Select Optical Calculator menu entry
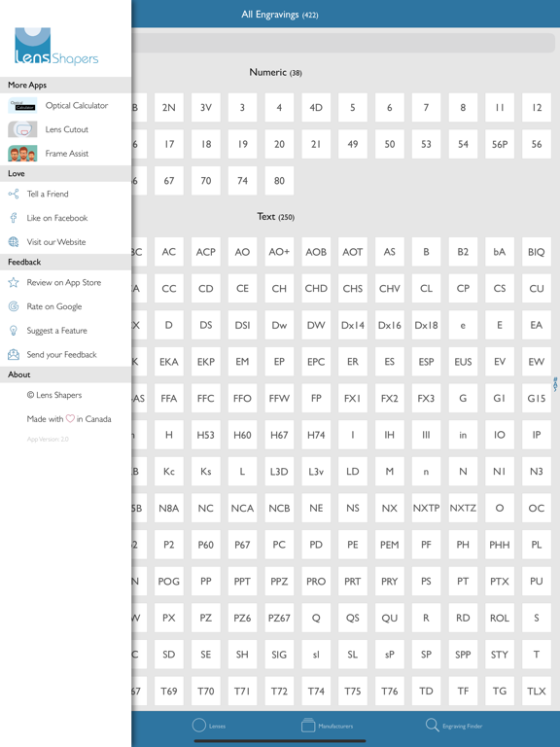The height and width of the screenshot is (747, 560). click(66, 105)
